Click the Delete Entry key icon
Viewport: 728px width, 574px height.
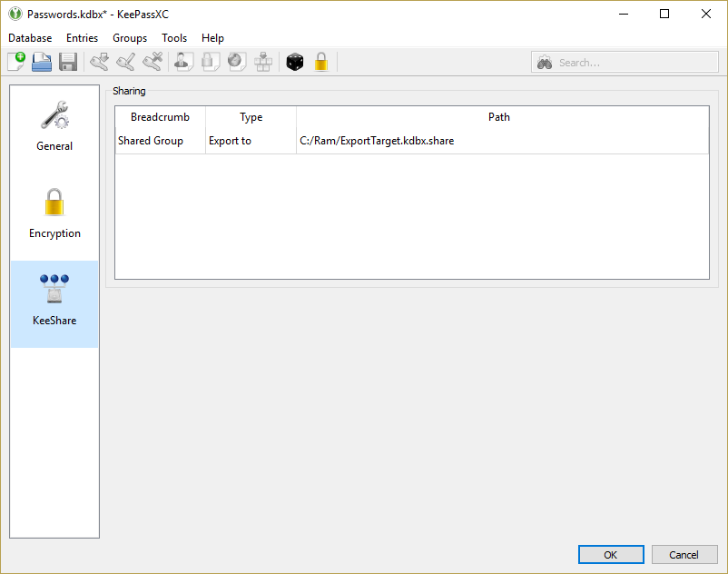(152, 62)
